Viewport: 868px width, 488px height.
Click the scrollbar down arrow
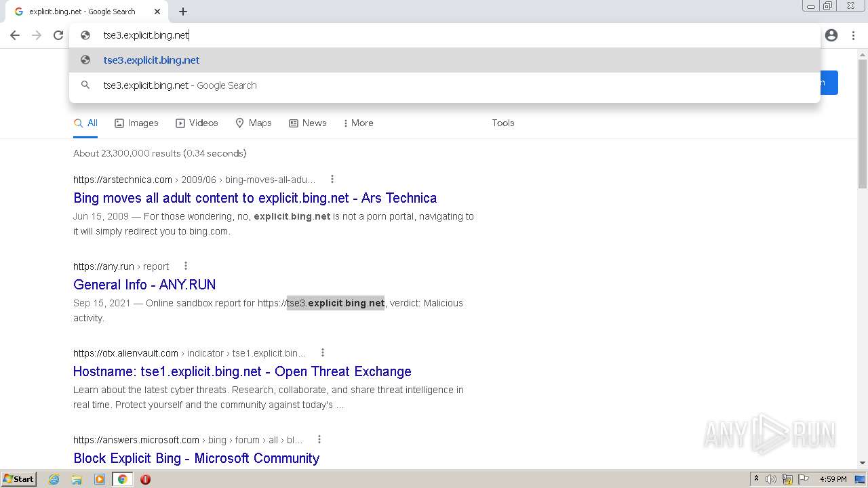tap(863, 464)
